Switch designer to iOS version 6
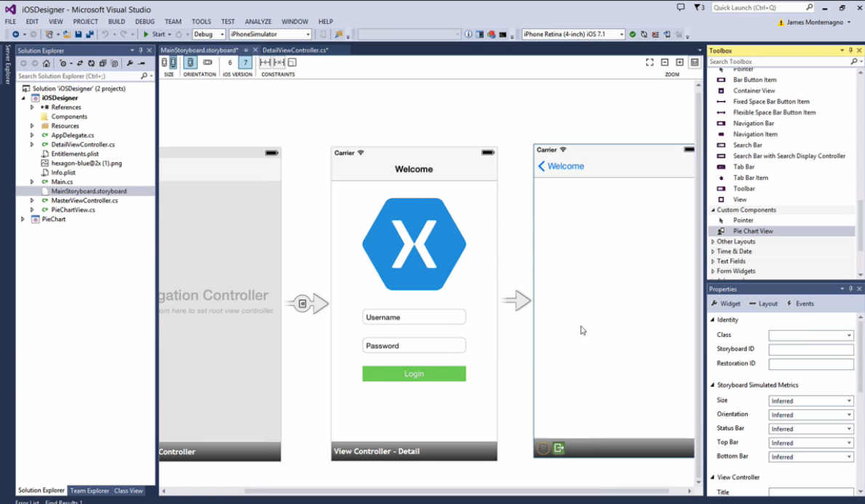 (x=230, y=63)
